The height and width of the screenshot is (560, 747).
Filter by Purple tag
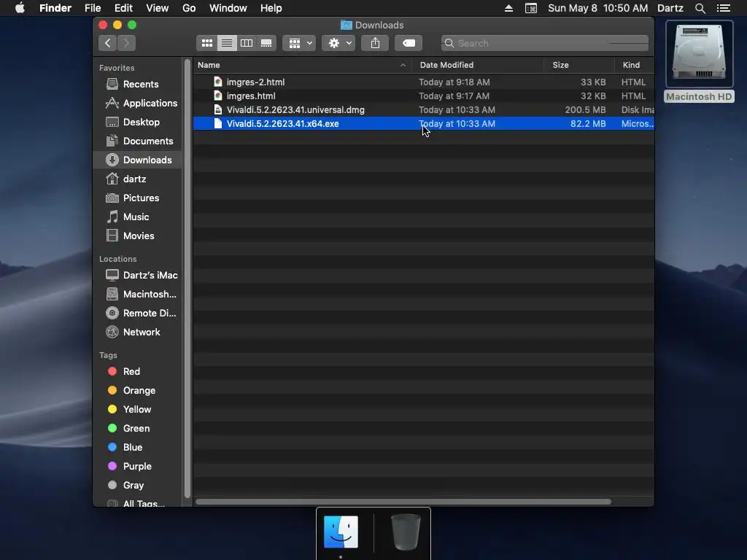pyautogui.click(x=138, y=467)
